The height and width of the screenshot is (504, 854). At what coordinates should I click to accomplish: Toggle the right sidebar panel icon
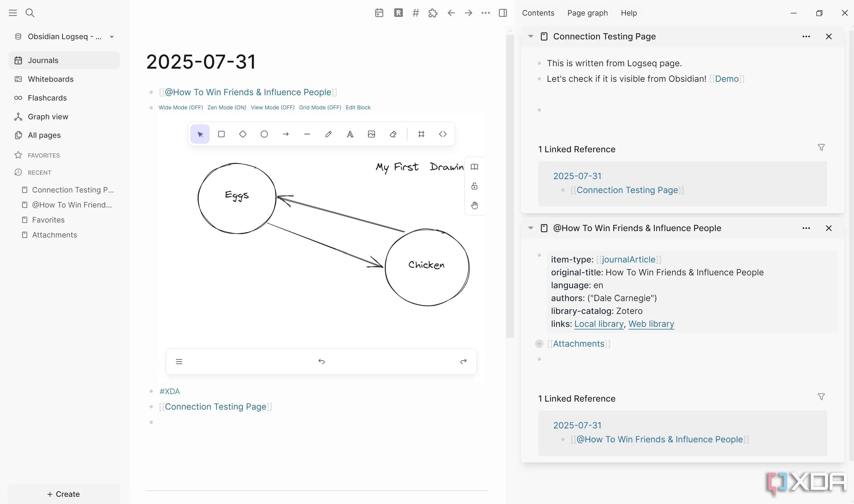503,13
